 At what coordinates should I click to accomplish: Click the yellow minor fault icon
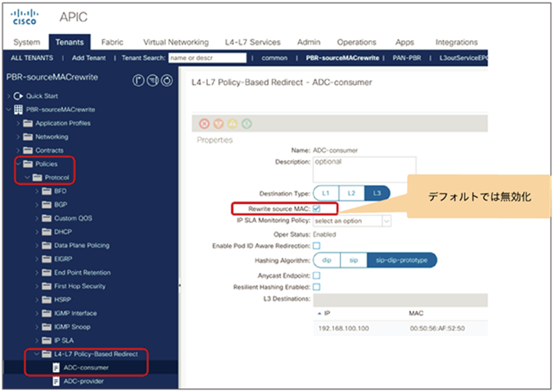pos(233,124)
